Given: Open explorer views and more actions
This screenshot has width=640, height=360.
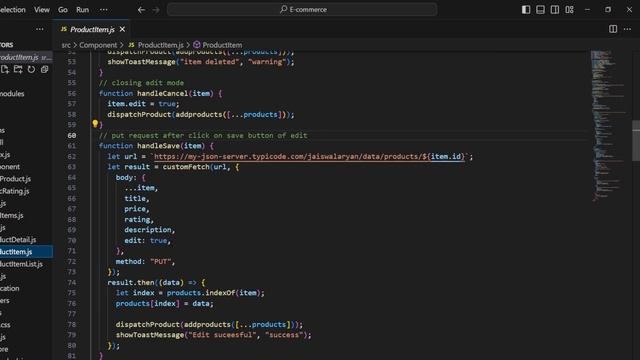Looking at the screenshot, I should tap(40, 29).
